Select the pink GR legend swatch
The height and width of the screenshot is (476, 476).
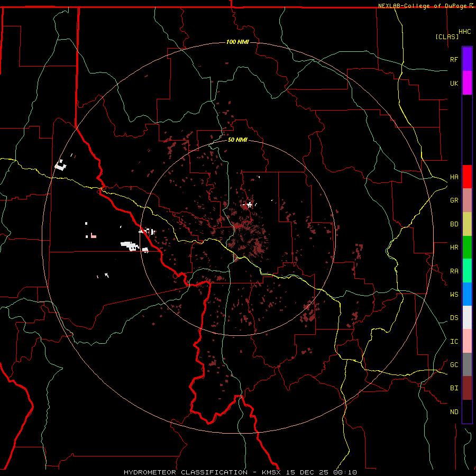tap(467, 200)
